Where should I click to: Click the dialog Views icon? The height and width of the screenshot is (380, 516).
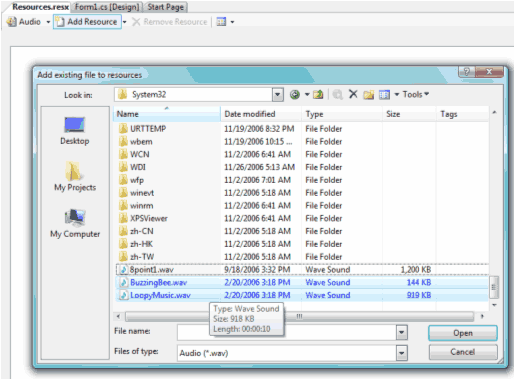pyautogui.click(x=384, y=95)
